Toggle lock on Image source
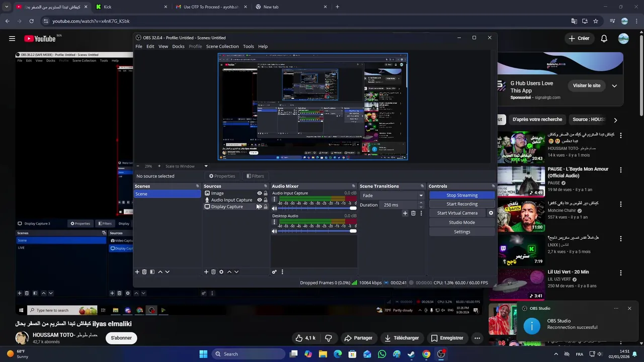The width and height of the screenshot is (644, 362). click(266, 193)
